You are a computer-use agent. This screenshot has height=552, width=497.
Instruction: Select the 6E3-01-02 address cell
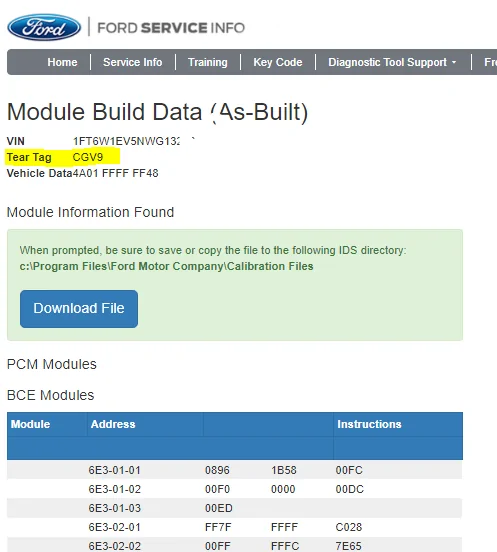[x=114, y=489]
